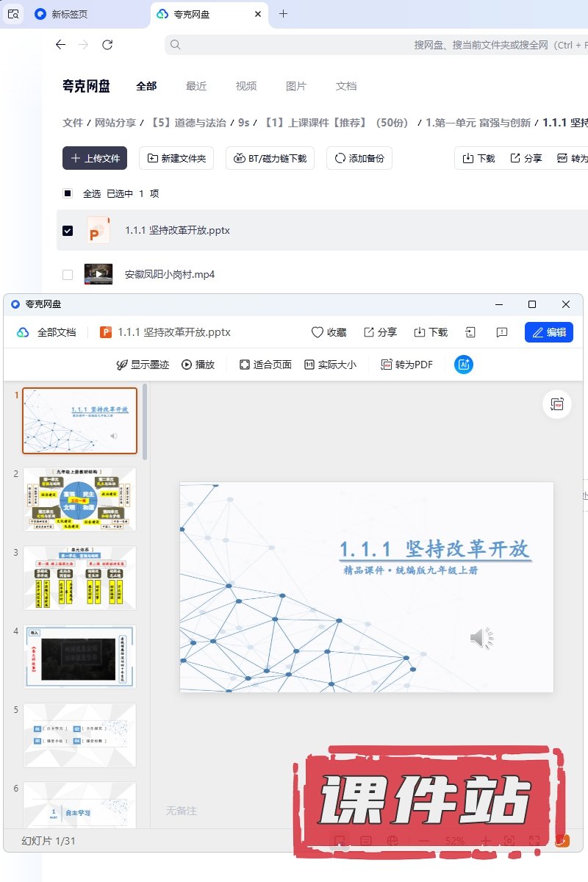The width and height of the screenshot is (588, 882).
Task: Click the floating round PDF convert icon
Action: (557, 404)
